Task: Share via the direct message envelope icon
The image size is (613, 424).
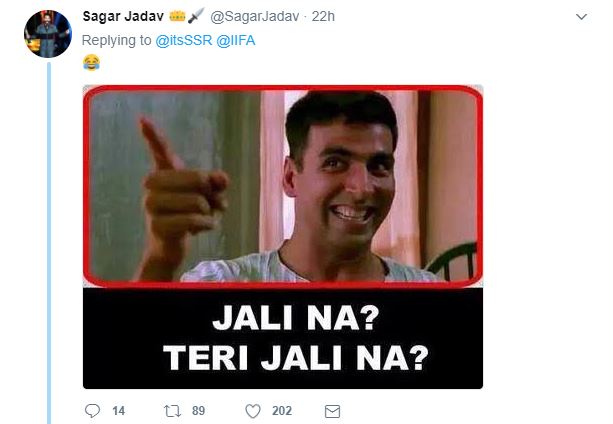Action: point(332,411)
